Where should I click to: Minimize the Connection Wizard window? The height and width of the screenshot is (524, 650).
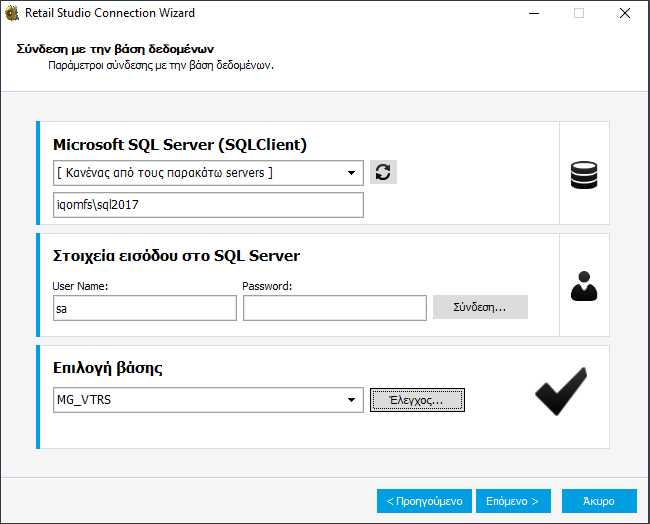tap(532, 14)
